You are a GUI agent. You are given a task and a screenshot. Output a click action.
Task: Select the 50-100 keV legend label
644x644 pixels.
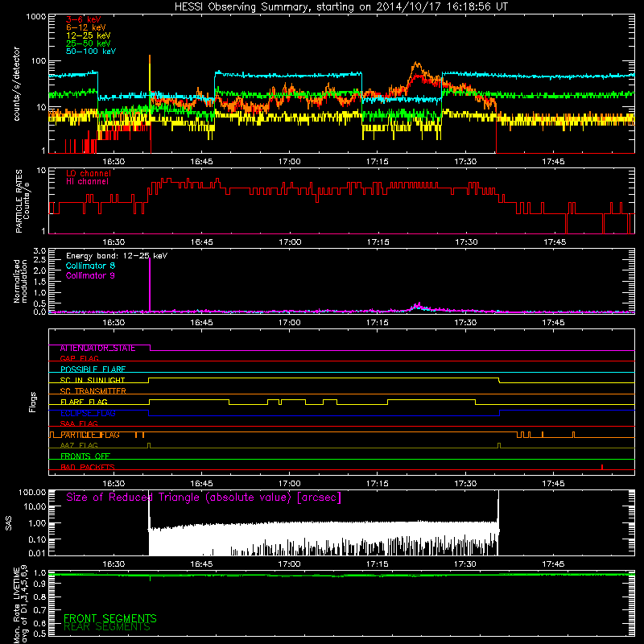coord(91,52)
